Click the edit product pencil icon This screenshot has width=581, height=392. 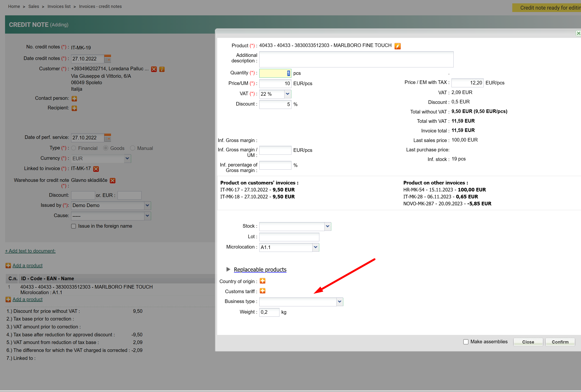pos(397,46)
